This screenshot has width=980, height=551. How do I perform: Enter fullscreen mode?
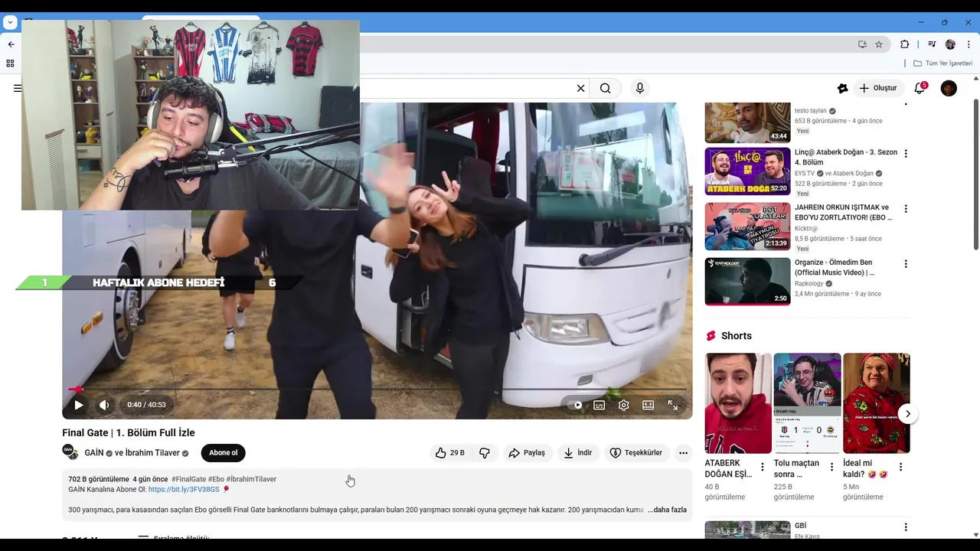pyautogui.click(x=673, y=405)
